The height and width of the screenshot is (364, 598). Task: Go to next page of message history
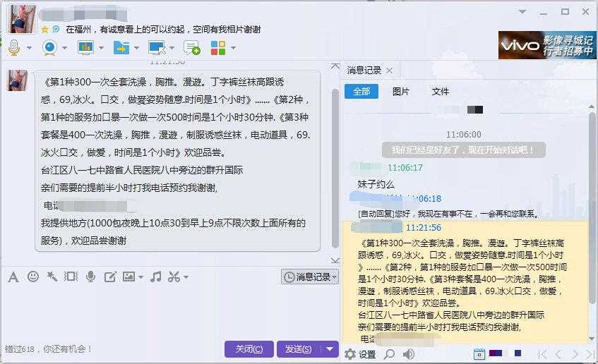(x=575, y=355)
